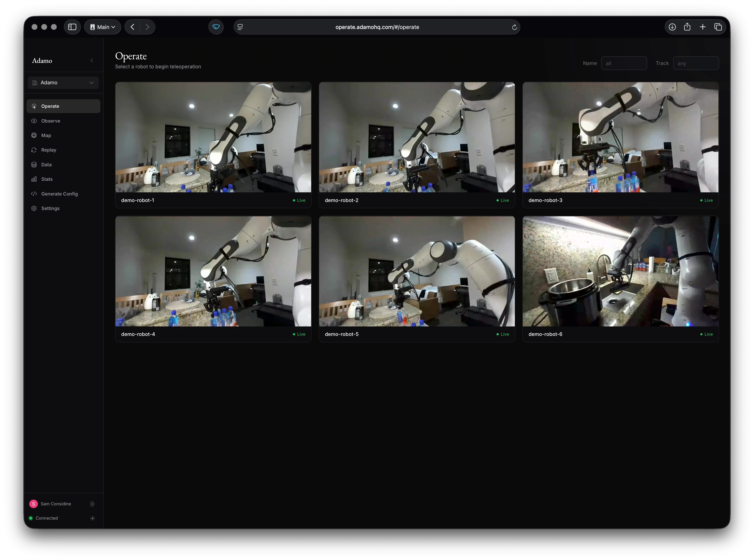Screen dimensions: 754x560
Task: Click the Sam Considine user name
Action: [56, 504]
